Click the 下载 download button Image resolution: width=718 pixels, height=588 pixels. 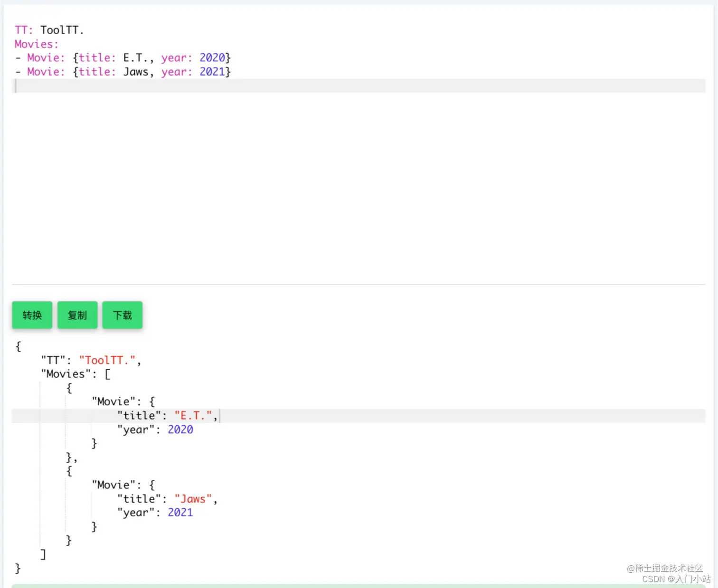click(123, 315)
